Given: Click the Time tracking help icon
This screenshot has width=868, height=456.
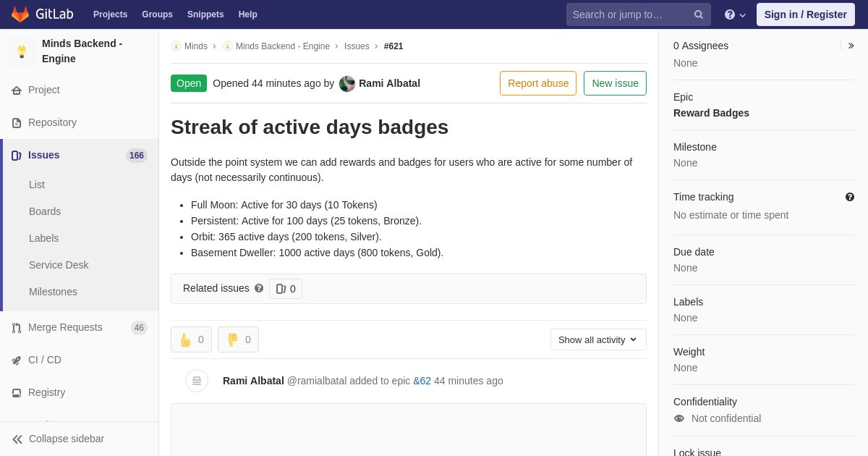Looking at the screenshot, I should coord(850,197).
